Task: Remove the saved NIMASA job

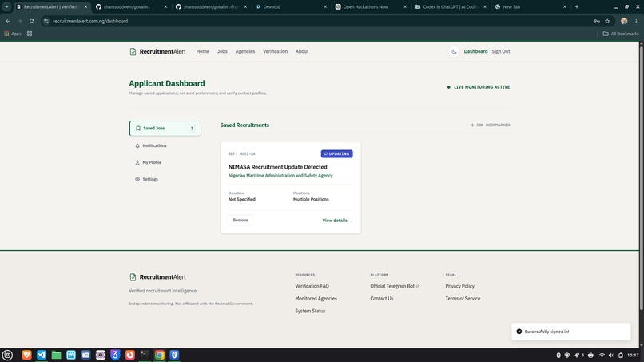Action: [241, 221]
